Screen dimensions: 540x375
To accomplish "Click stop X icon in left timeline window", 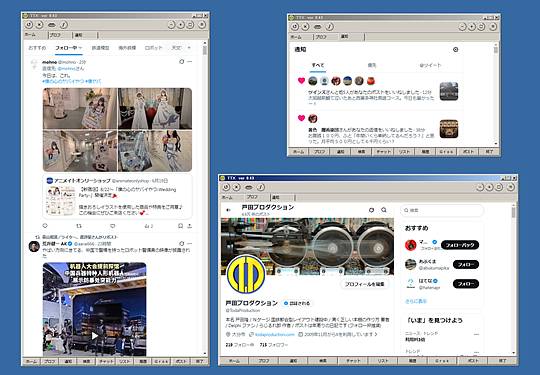I will coord(40,25).
